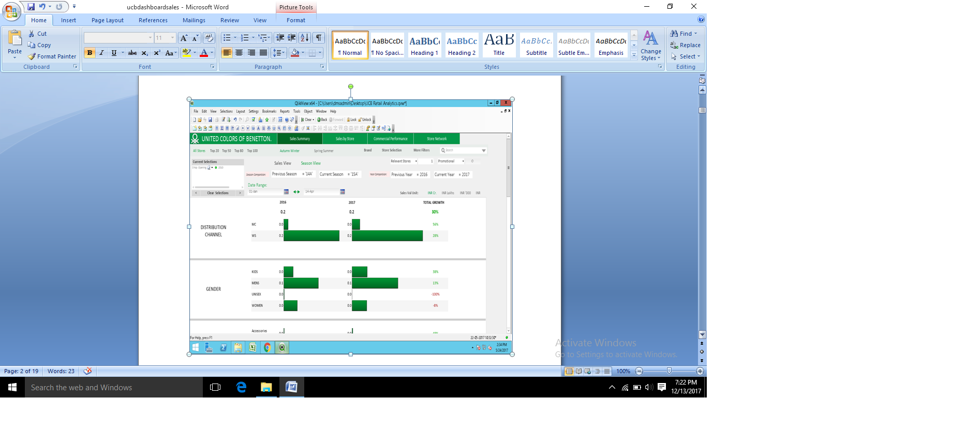This screenshot has width=980, height=442.
Task: Toggle Align Text Left
Action: [x=227, y=53]
